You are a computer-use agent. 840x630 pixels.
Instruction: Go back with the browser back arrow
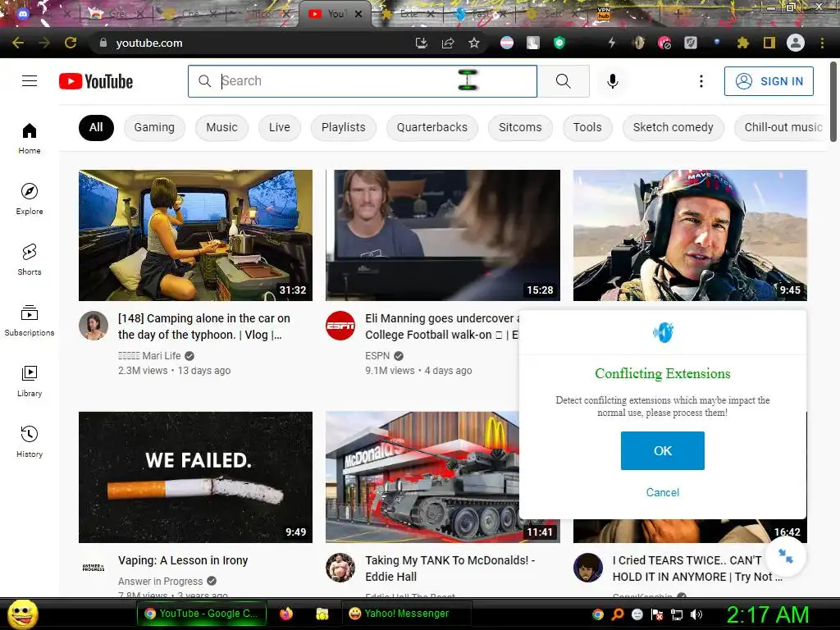[x=18, y=43]
